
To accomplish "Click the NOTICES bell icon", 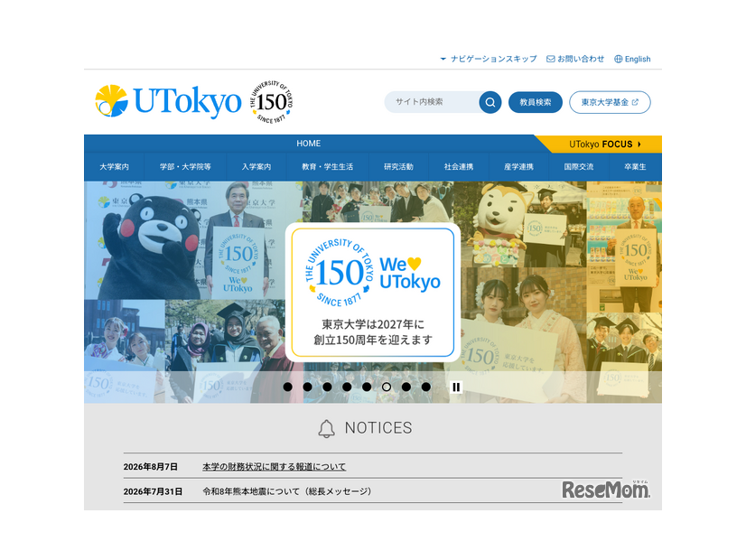I will click(326, 429).
